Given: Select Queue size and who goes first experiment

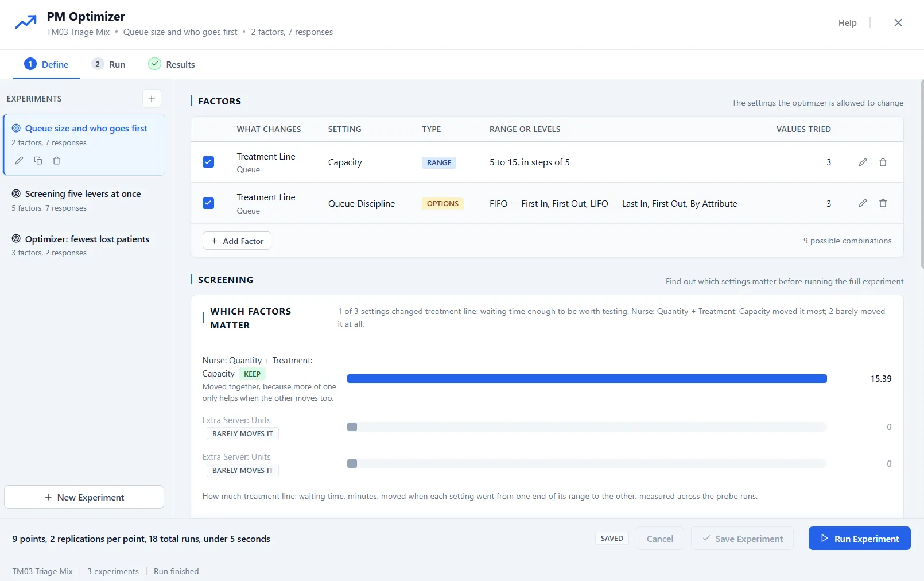Looking at the screenshot, I should point(84,145).
